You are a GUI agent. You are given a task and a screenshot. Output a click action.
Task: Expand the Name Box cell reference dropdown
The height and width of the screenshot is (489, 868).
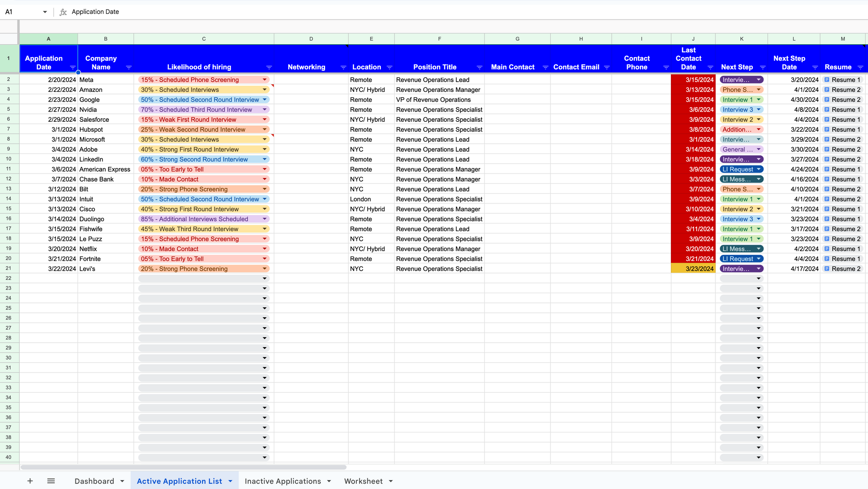point(45,12)
